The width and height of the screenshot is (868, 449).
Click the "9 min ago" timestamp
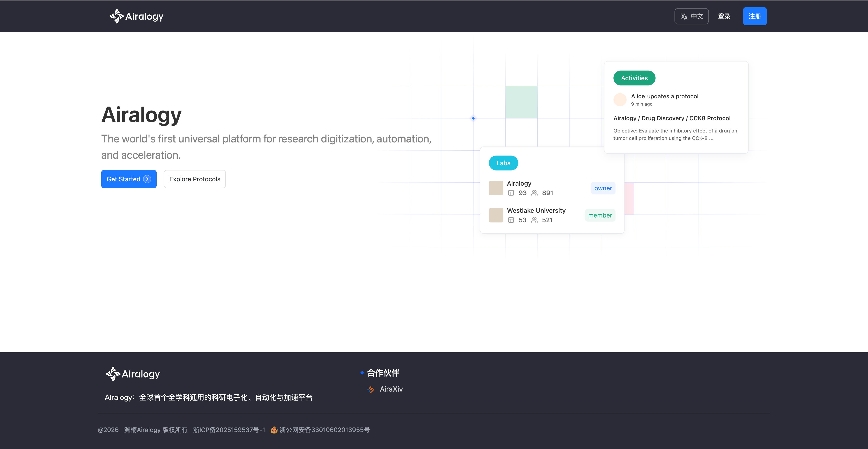(642, 104)
